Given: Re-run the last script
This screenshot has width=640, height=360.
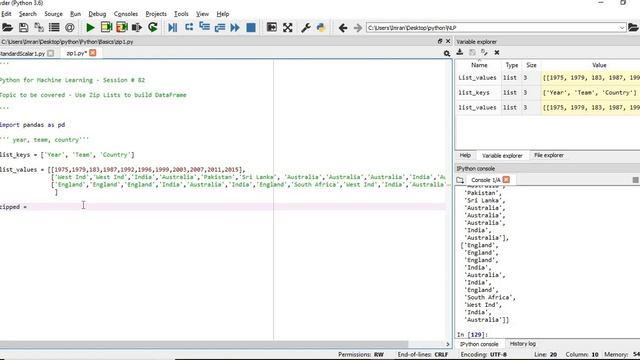Looking at the screenshot, I should (x=153, y=28).
